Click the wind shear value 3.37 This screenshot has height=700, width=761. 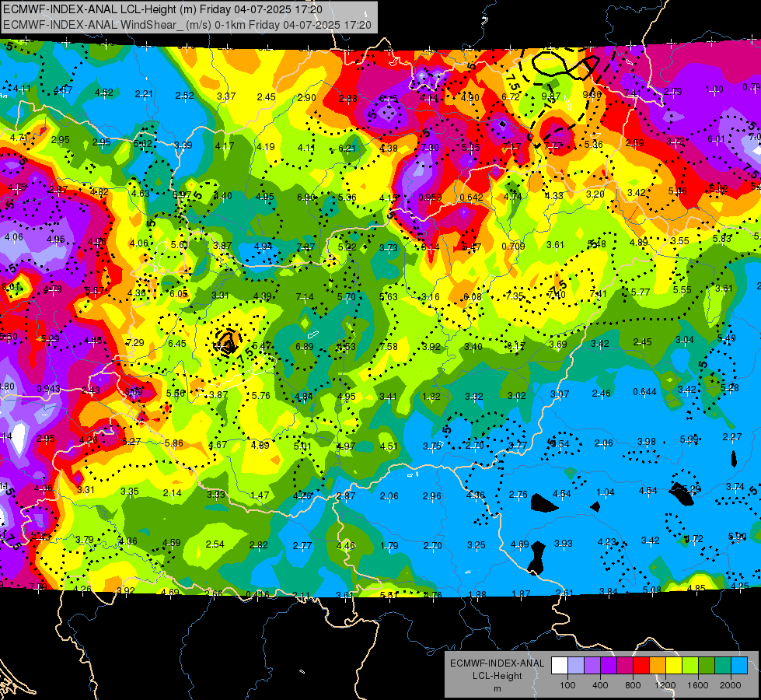(x=226, y=96)
